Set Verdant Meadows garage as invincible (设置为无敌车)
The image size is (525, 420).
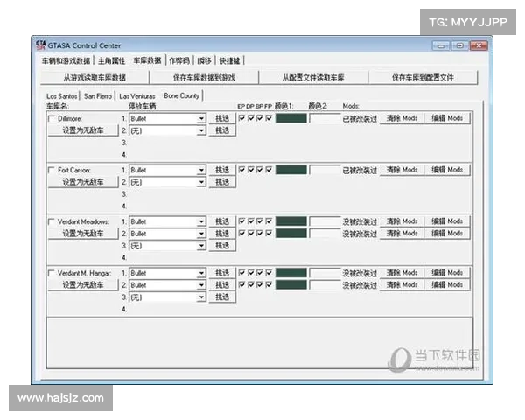83,234
